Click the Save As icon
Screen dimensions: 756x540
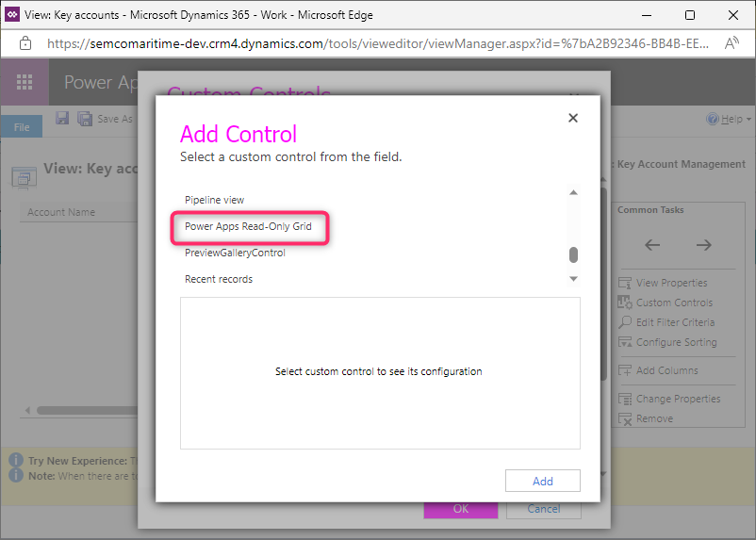point(85,119)
